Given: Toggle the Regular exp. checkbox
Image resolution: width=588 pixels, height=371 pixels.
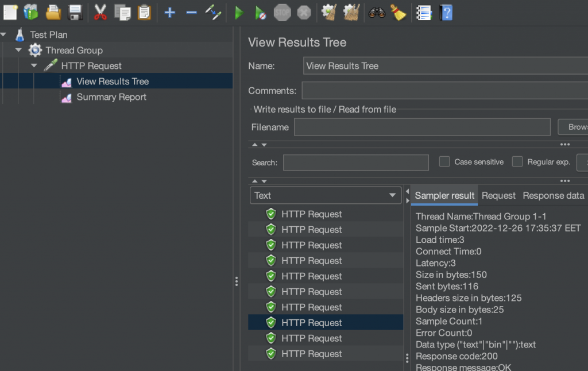Looking at the screenshot, I should pos(517,162).
